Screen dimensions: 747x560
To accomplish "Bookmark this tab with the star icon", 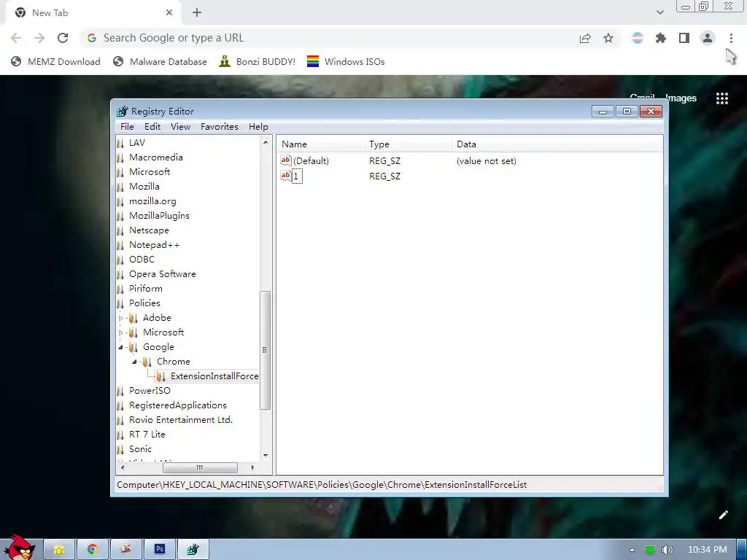I will coord(608,38).
